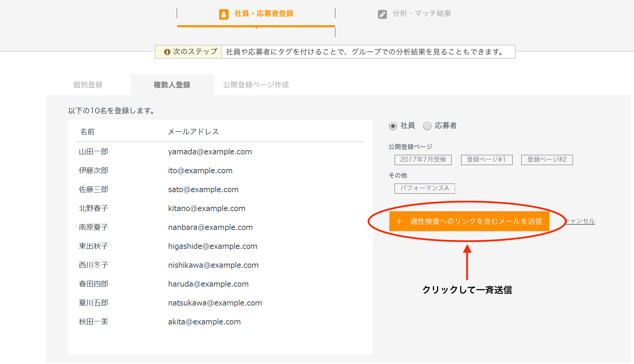Click the info icon in the 次のステップ box
Viewport: 634px width, 364px height.
click(167, 52)
